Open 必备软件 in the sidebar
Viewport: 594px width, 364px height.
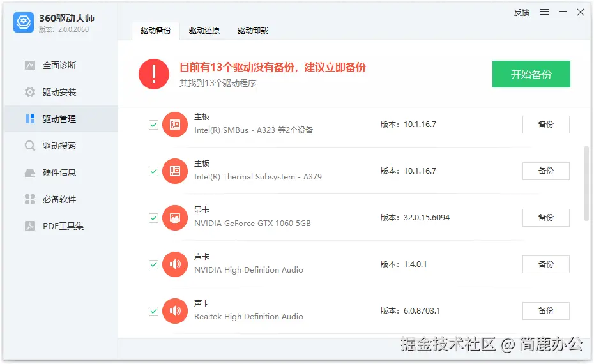(x=61, y=199)
